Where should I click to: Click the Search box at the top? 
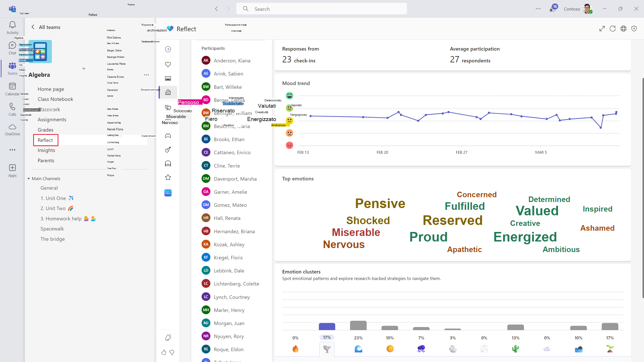(x=322, y=9)
